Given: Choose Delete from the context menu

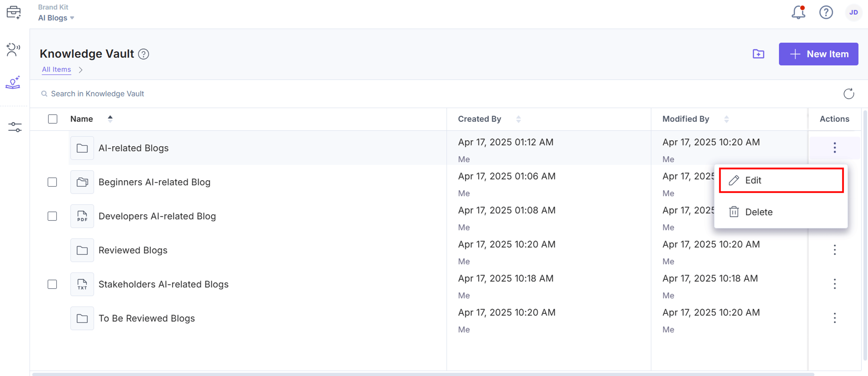Looking at the screenshot, I should (x=781, y=212).
